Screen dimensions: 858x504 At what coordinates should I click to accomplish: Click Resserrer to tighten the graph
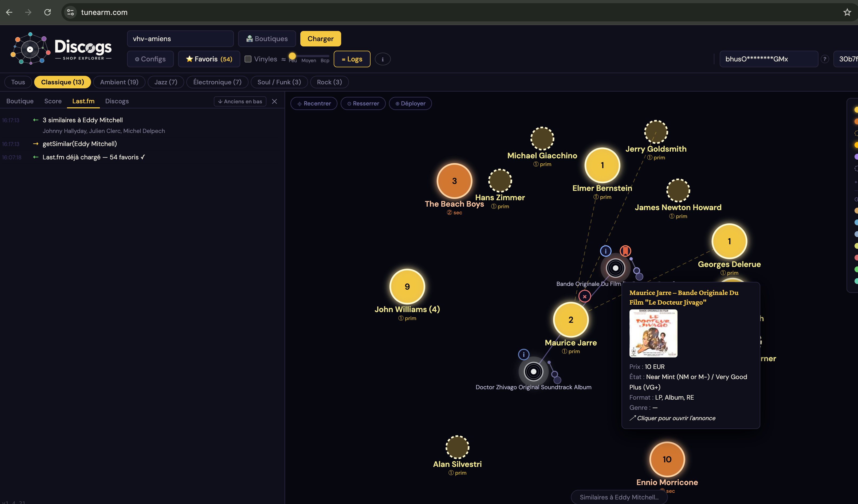pos(363,104)
